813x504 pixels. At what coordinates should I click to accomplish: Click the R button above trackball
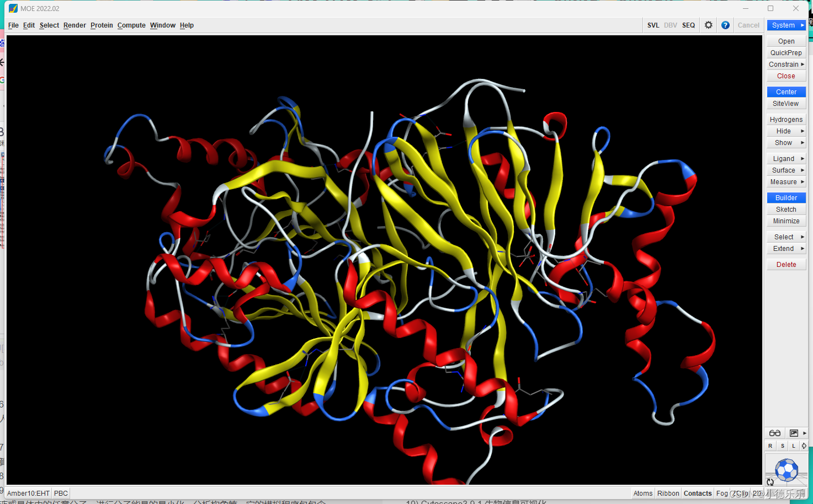tap(771, 446)
